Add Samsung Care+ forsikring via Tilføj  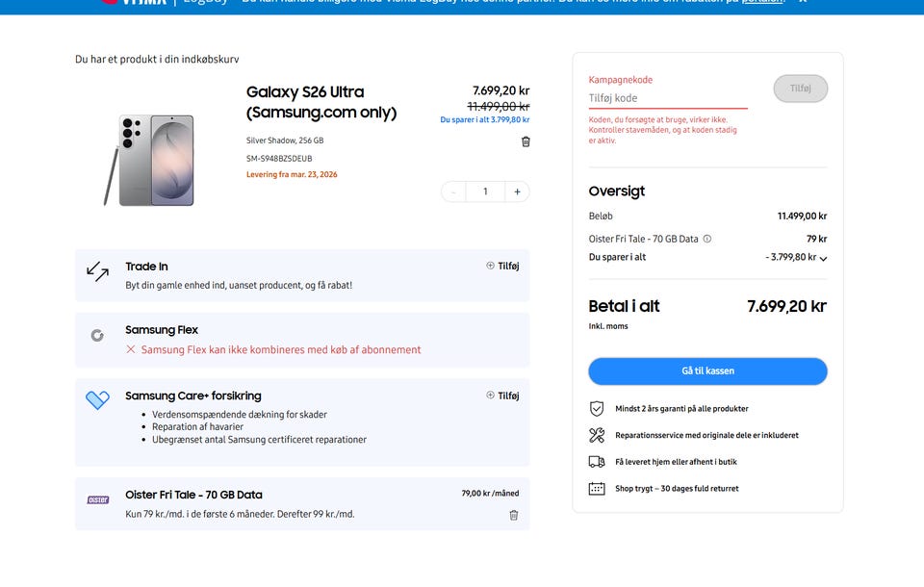(502, 396)
